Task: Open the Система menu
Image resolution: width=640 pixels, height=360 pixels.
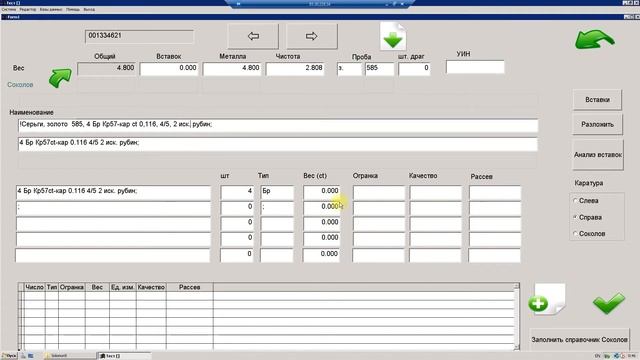Action: [9, 9]
